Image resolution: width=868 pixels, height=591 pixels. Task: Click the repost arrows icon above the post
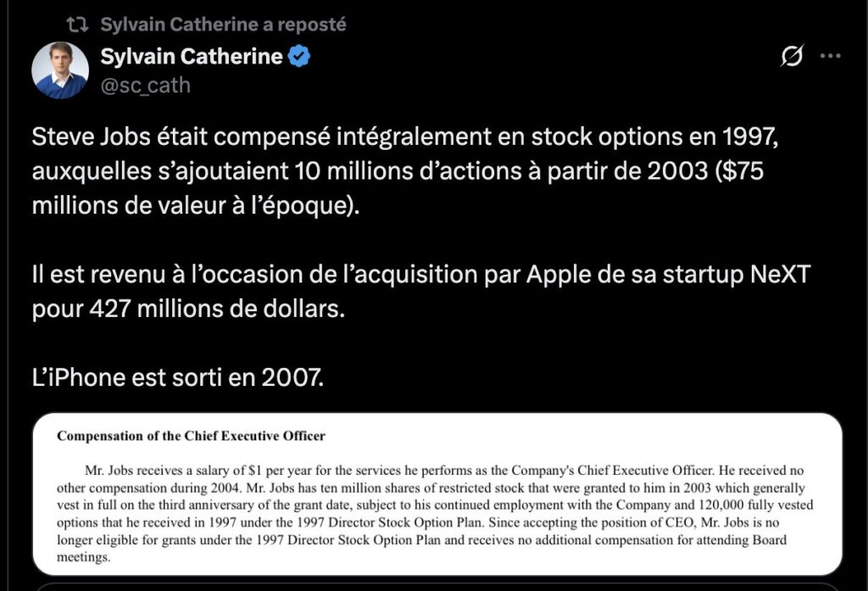77,24
